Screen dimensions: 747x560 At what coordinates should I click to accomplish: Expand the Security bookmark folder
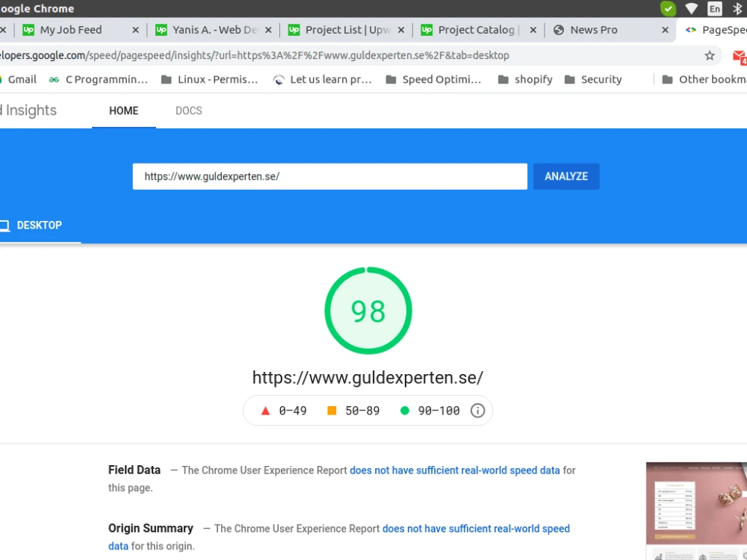click(x=593, y=80)
